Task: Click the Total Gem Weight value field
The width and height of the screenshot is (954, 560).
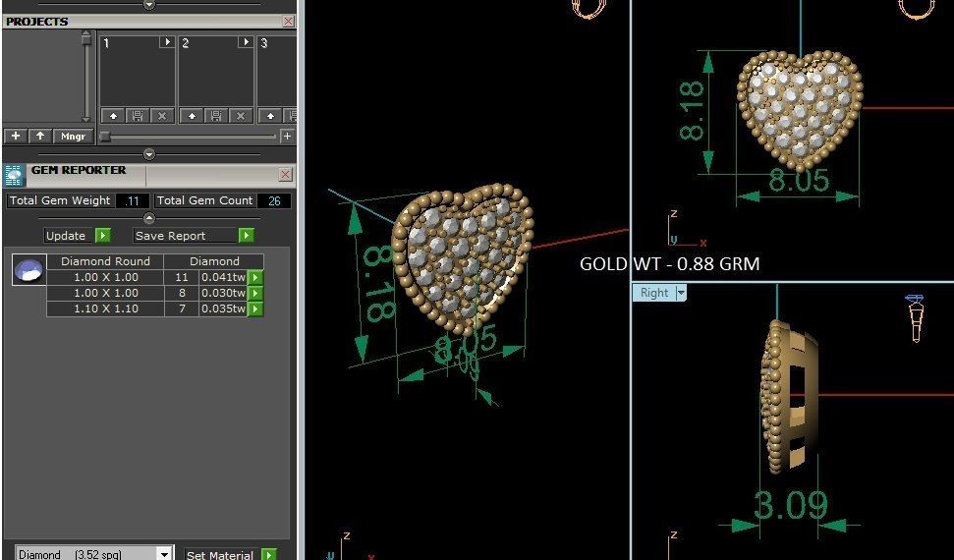Action: (x=132, y=200)
